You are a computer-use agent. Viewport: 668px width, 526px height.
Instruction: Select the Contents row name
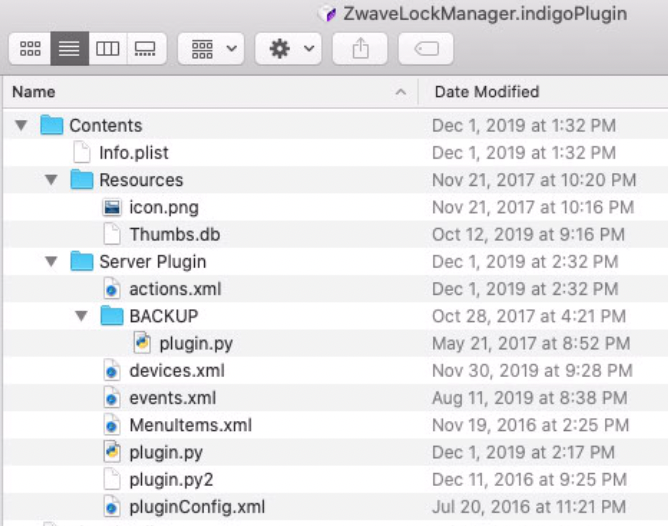(x=106, y=126)
